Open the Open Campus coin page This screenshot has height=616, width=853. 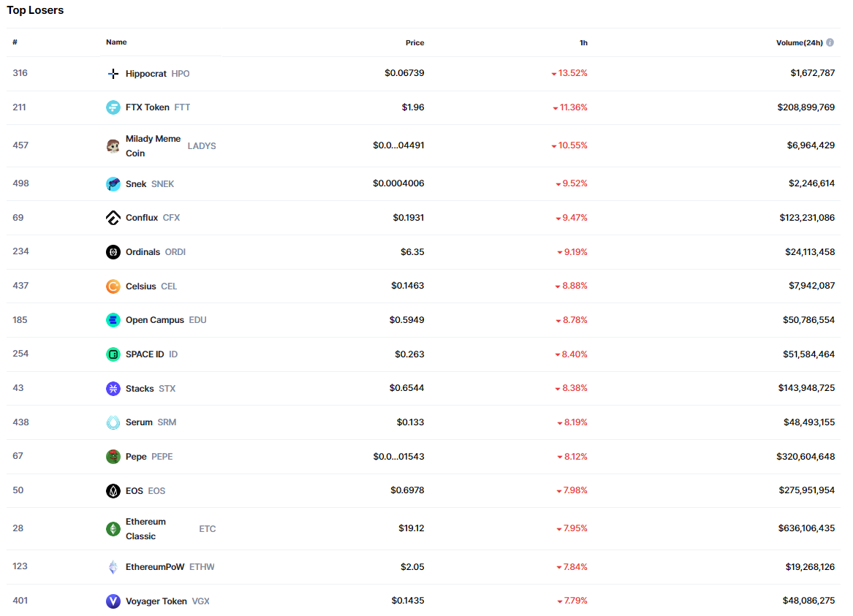coord(154,320)
